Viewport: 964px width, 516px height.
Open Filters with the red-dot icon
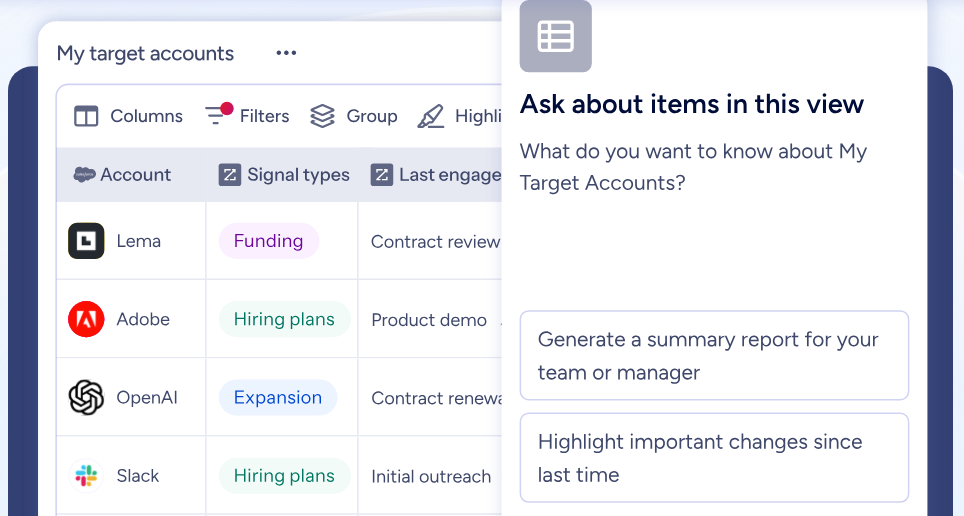[219, 114]
